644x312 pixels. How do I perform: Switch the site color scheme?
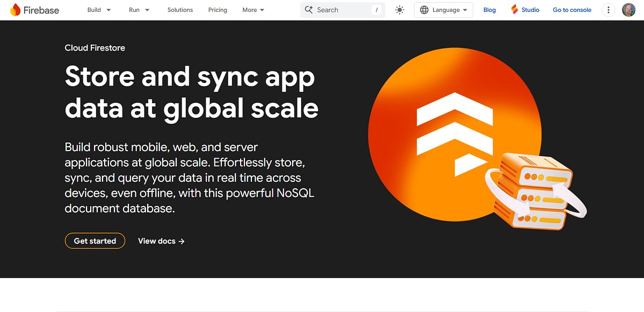(x=399, y=9)
